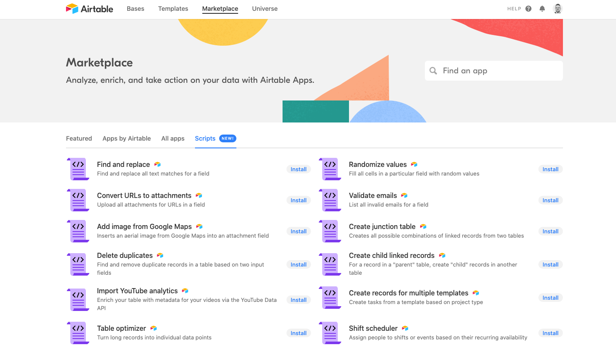Install Add image from Google Maps

pos(299,231)
